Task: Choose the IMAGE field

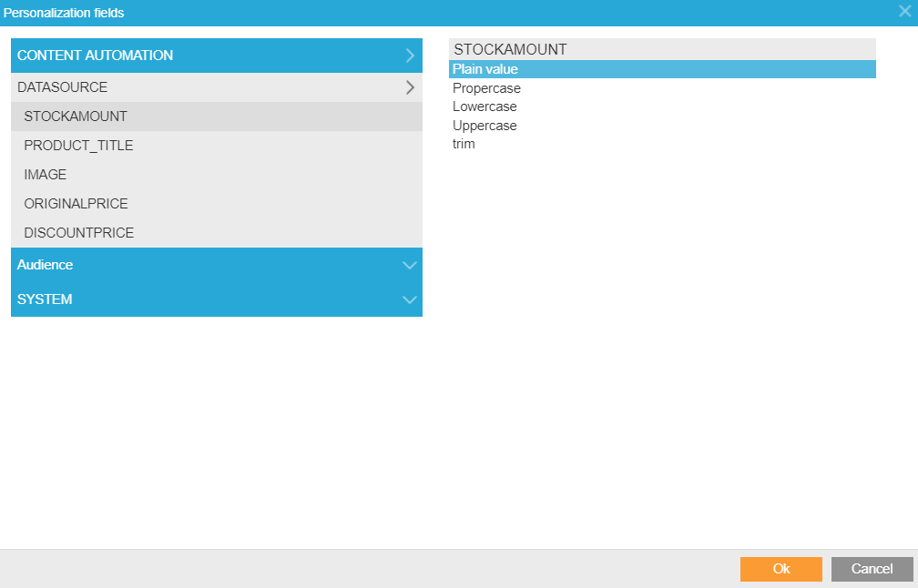Action: pos(46,175)
